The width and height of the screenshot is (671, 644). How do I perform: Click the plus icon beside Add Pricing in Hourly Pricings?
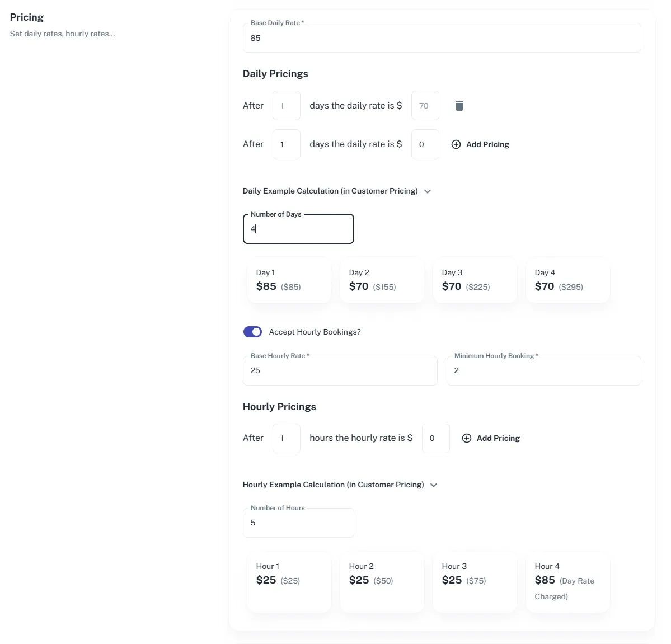[467, 438]
